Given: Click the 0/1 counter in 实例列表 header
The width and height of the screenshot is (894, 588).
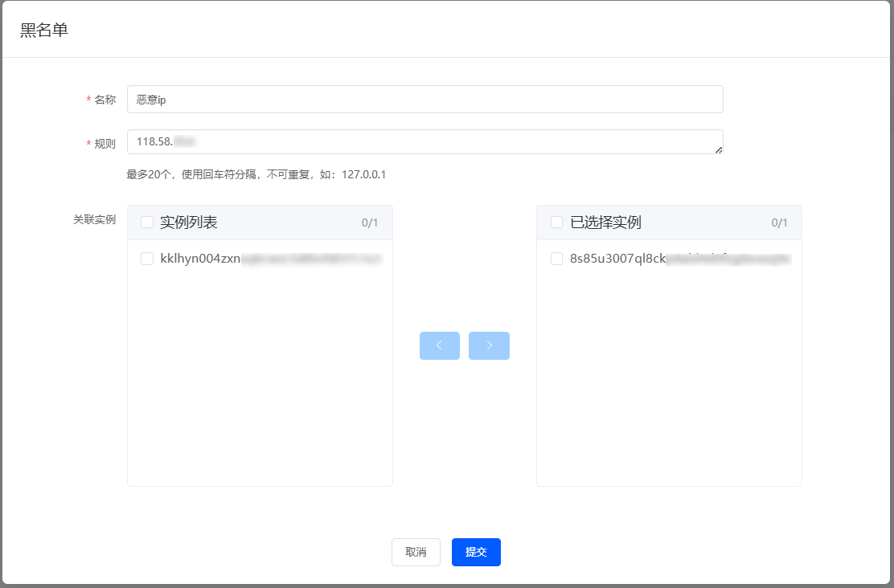Looking at the screenshot, I should (370, 223).
